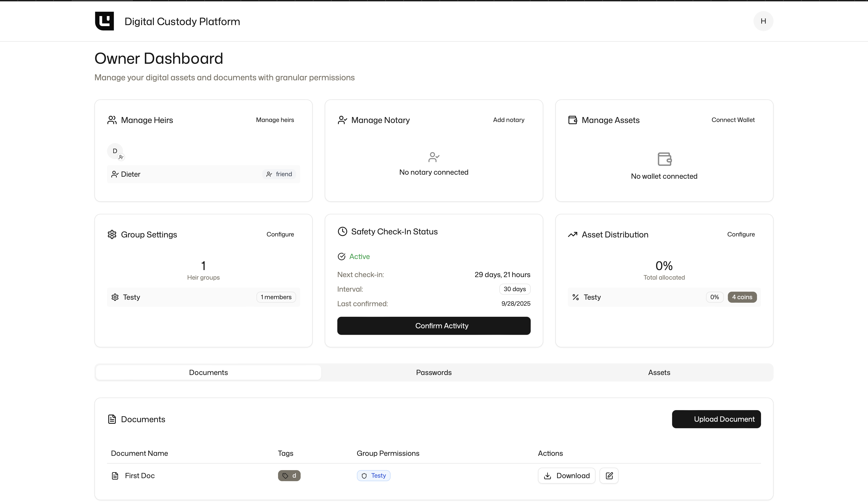The image size is (868, 503).
Task: Click the 0% badge in Testy allocation row
Action: click(x=714, y=297)
